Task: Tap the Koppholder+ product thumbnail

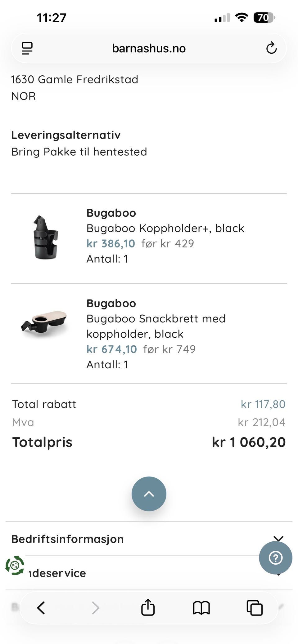Action: (x=45, y=237)
